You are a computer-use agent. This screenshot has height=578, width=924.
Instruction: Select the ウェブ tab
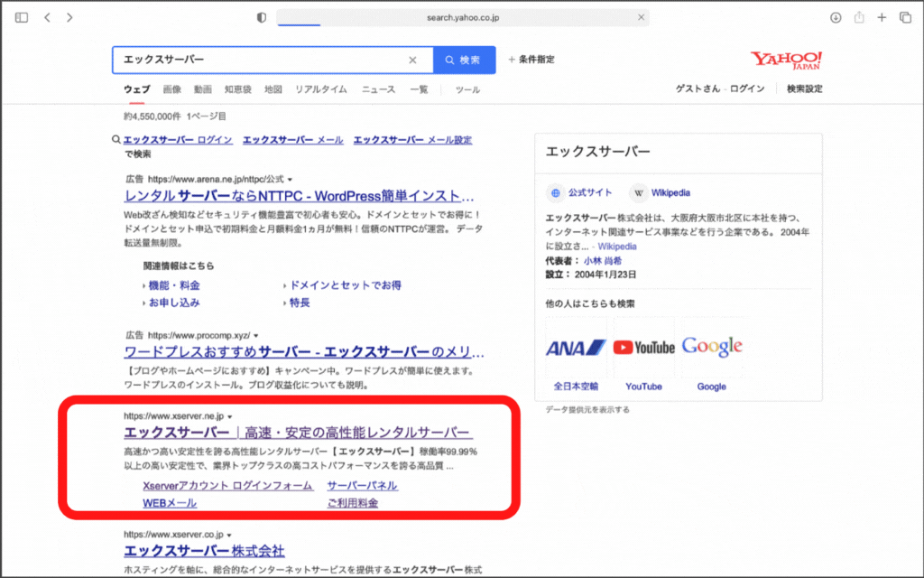tap(137, 89)
